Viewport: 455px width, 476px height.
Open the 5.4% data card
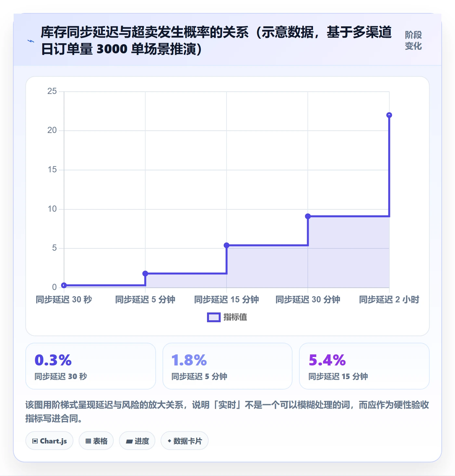click(364, 366)
